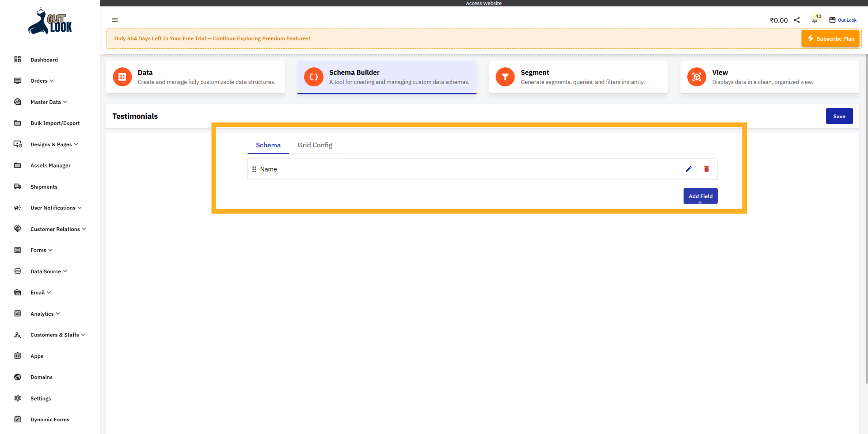Click the Out Look logo in the sidebar

(x=50, y=21)
